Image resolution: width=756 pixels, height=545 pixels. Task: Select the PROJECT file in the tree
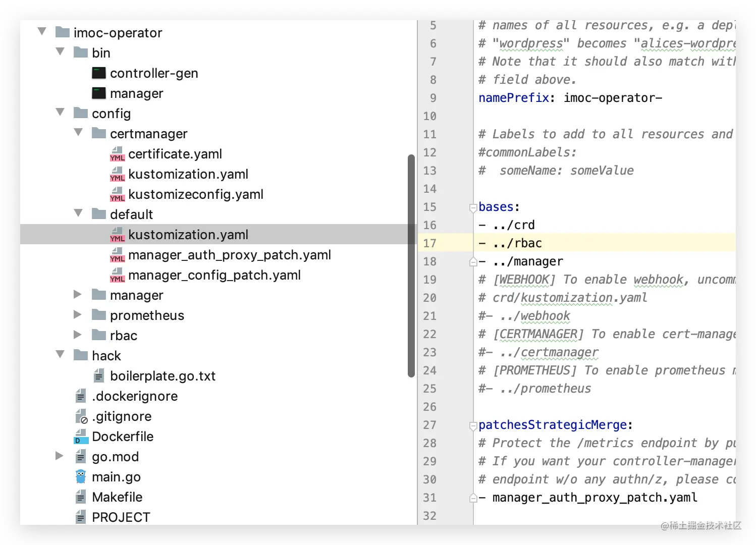tap(121, 517)
